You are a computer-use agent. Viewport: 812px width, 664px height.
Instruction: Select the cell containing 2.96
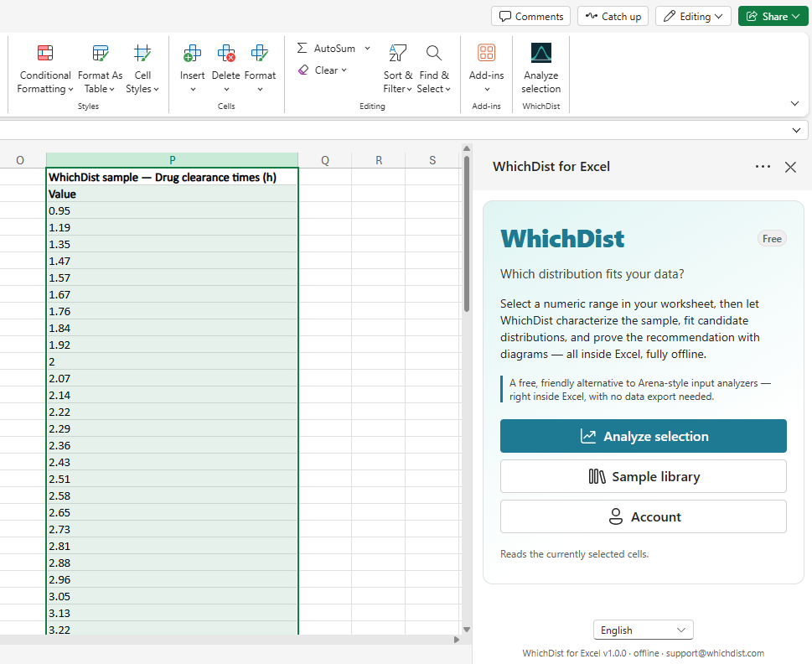(172, 579)
